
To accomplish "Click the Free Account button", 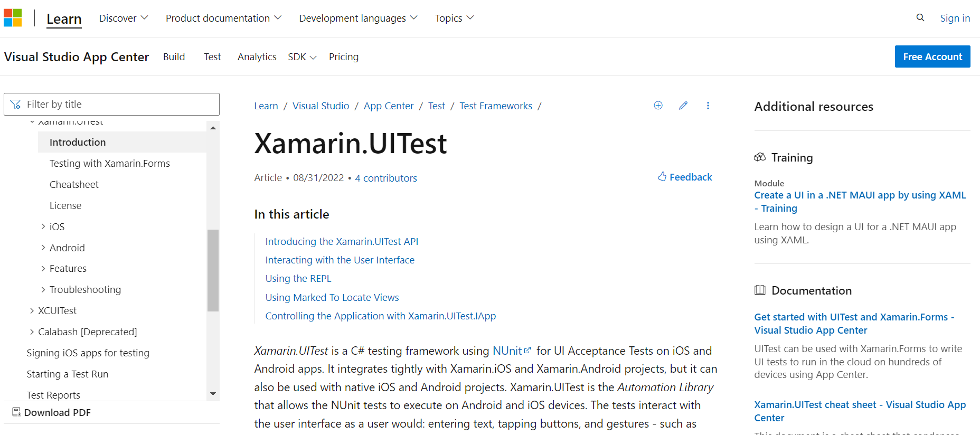I will pyautogui.click(x=932, y=56).
